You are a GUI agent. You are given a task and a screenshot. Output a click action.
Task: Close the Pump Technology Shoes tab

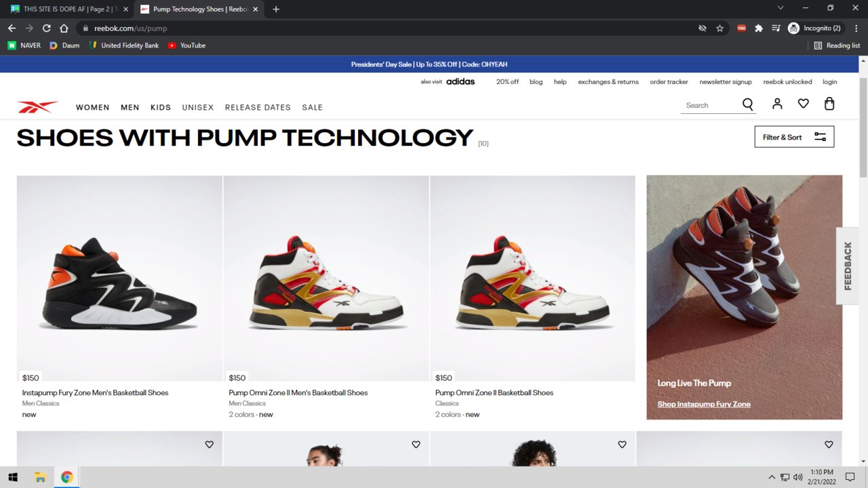[255, 9]
